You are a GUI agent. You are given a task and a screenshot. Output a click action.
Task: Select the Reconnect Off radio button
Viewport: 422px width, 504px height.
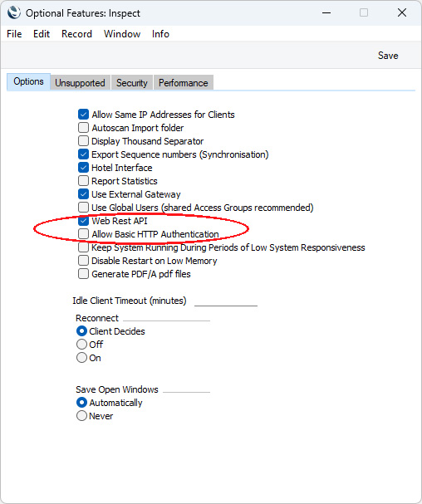[81, 345]
